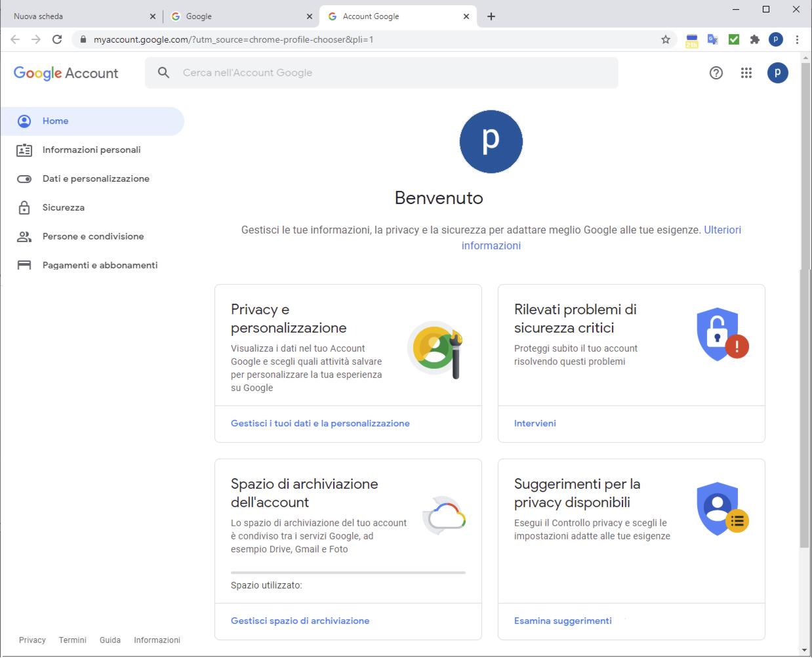Click the unlocked shield security warning icon
The width and height of the screenshot is (812, 658).
pyautogui.click(x=722, y=335)
